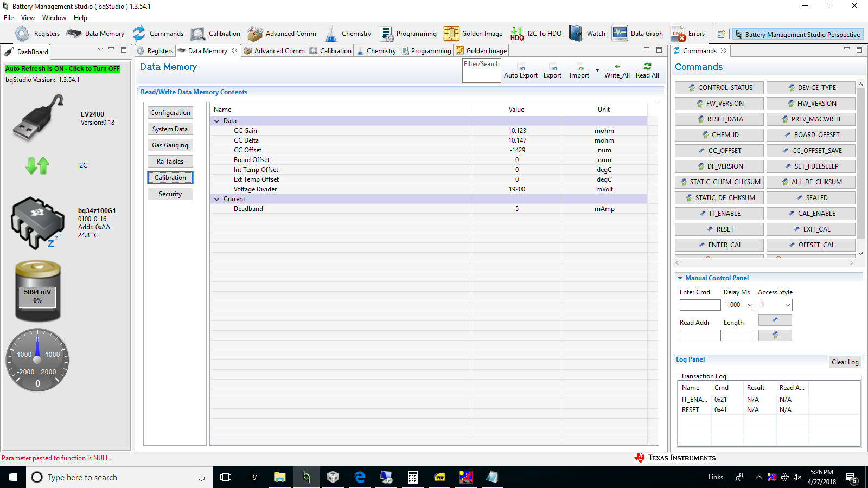Open the Registers toolbar icon
Viewport: 868px width, 488px height.
(x=22, y=34)
